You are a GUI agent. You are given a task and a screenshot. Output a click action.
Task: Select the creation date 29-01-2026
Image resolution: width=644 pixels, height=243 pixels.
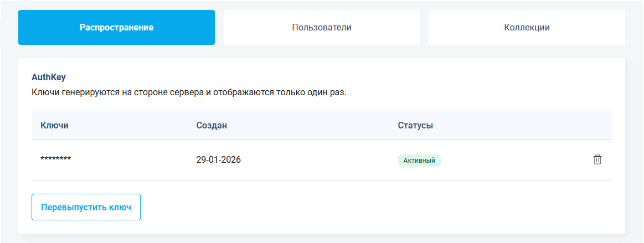(x=218, y=160)
